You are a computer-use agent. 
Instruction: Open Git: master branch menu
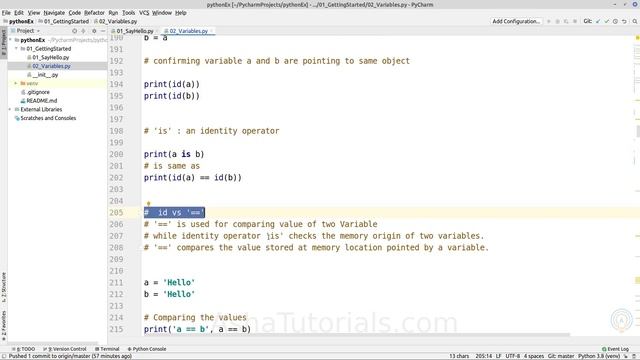(x=561, y=356)
